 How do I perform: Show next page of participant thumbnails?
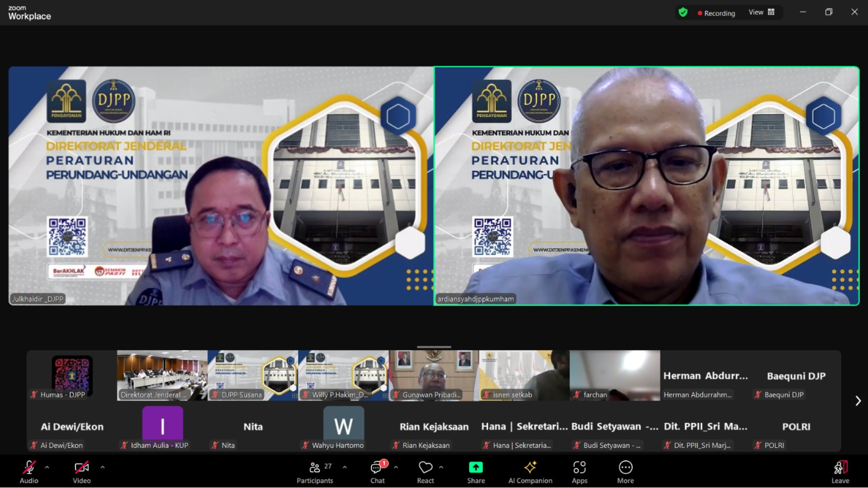click(x=858, y=401)
